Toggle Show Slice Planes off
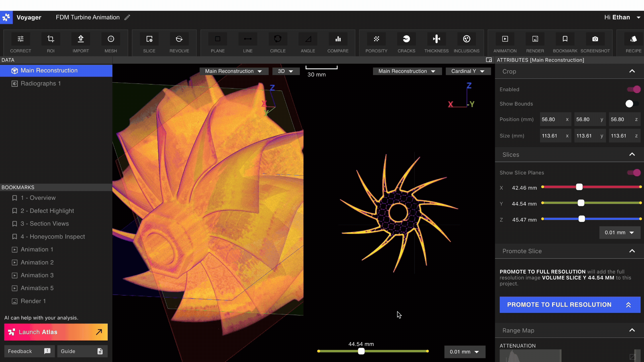This screenshot has height=362, width=644. click(x=634, y=173)
